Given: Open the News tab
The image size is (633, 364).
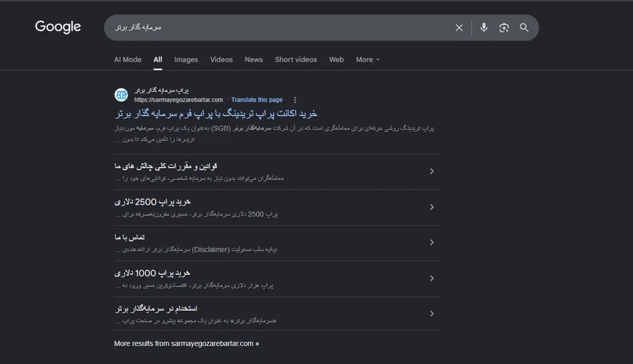Looking at the screenshot, I should click(x=254, y=60).
